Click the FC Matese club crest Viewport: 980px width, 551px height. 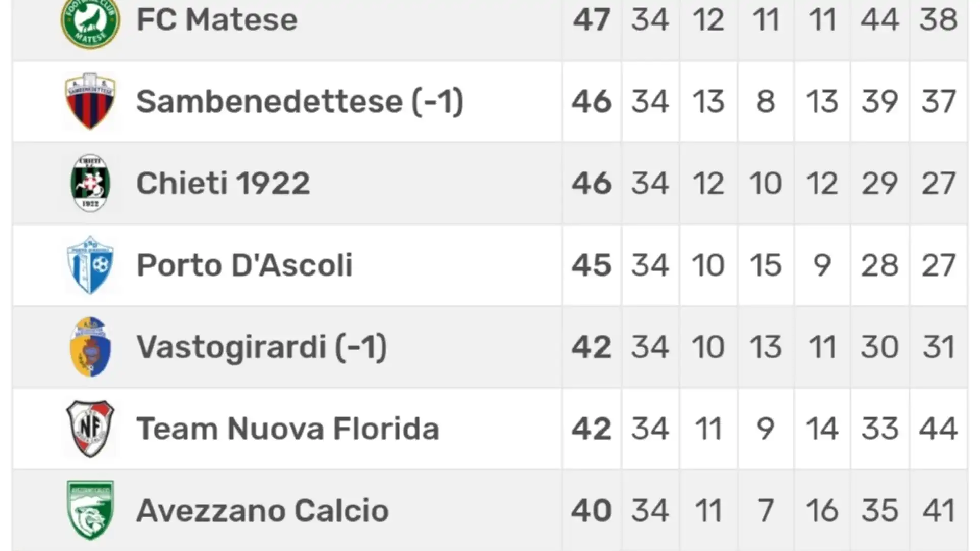[90, 21]
